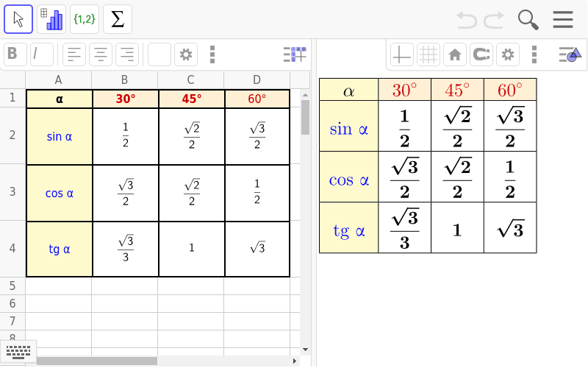Screen dimensions: 588x368
Task: Click the scroll right arrow
Action: click(295, 361)
